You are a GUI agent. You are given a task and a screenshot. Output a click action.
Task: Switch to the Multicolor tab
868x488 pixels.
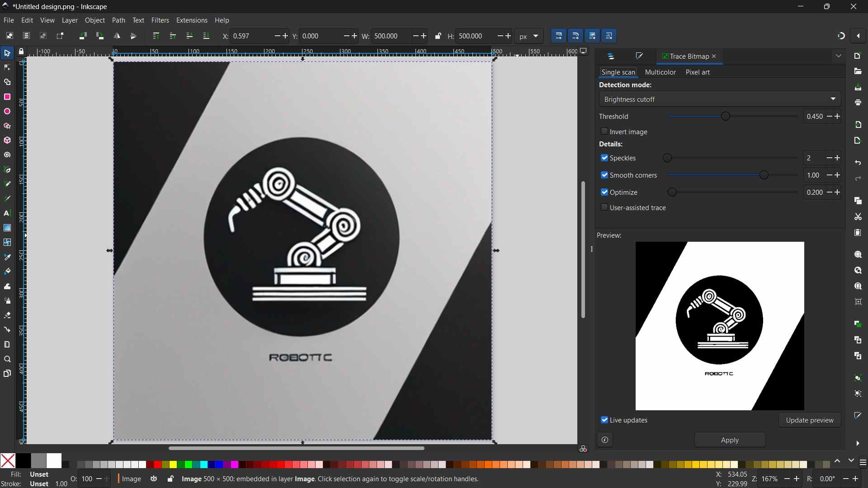pos(660,72)
